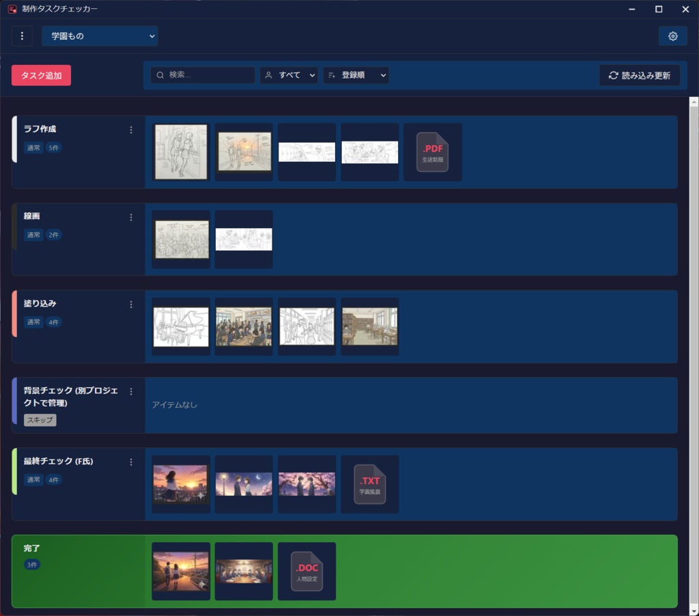The width and height of the screenshot is (699, 616).
Task: Open the 学園もの project dropdown
Action: pyautogui.click(x=100, y=36)
